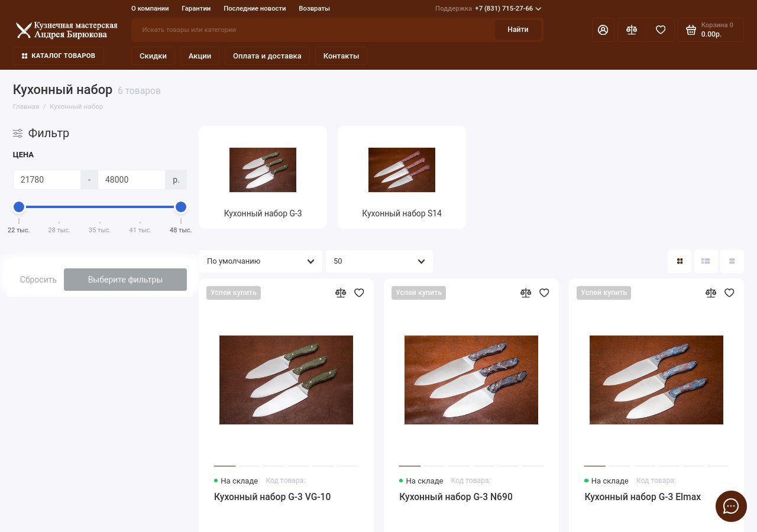Open the user account profile icon
This screenshot has height=532, width=757.
[x=603, y=30]
